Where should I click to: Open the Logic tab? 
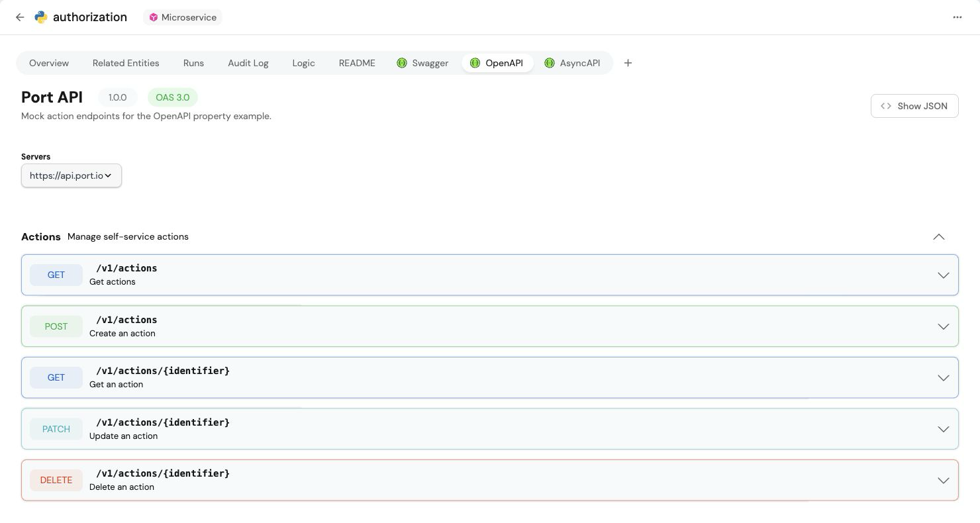[303, 63]
